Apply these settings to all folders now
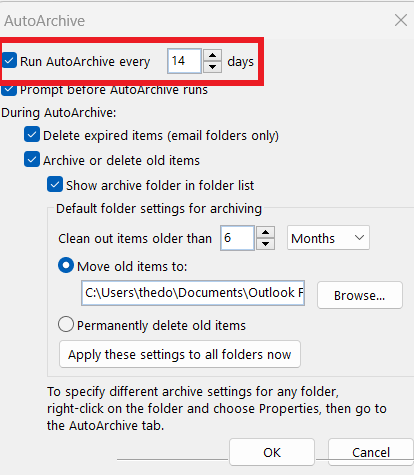 pyautogui.click(x=180, y=354)
